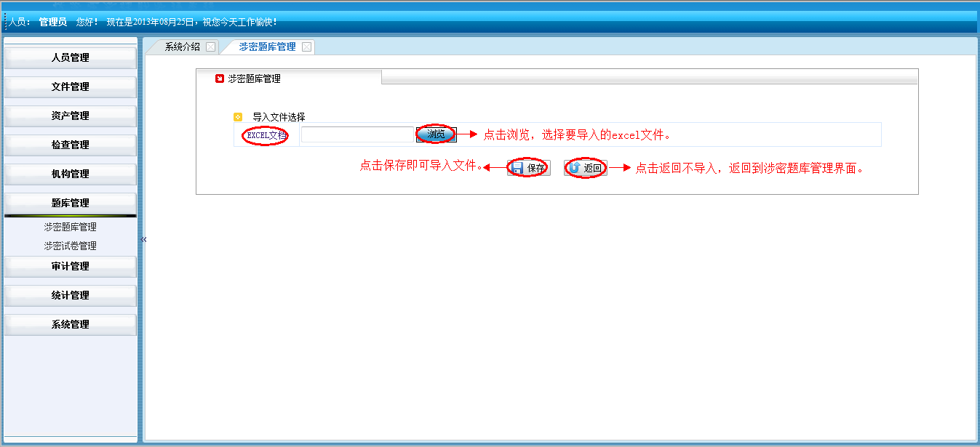This screenshot has width=980, height=447.
Task: Click the 导入文件选择 heading text
Action: 279,116
